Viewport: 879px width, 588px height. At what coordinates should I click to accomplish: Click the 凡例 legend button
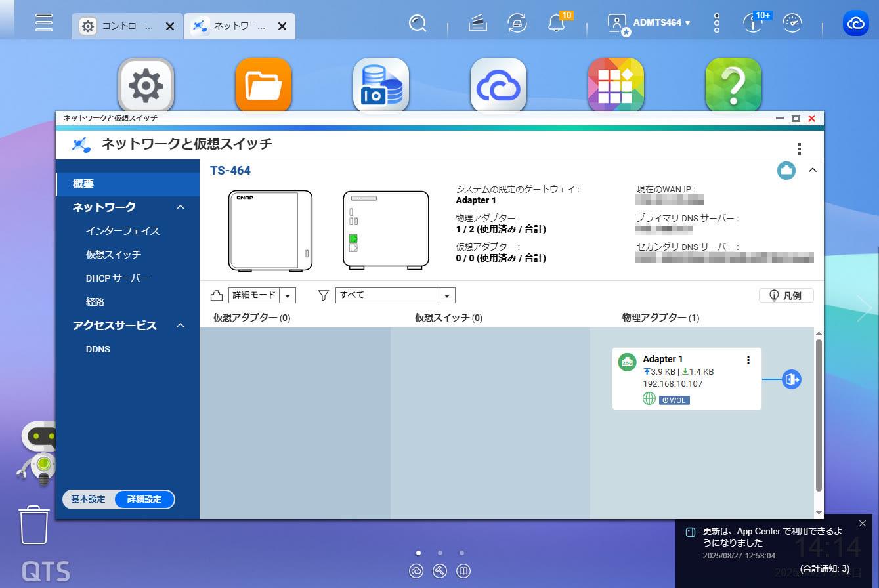pos(786,295)
